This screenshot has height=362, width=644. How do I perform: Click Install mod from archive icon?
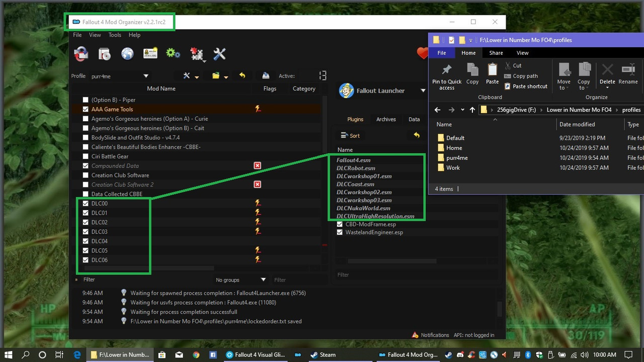pyautogui.click(x=104, y=54)
